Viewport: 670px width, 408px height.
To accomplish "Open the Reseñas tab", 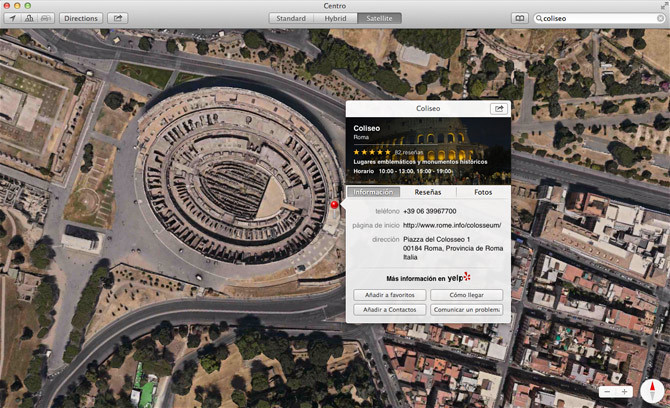I will pos(428,192).
